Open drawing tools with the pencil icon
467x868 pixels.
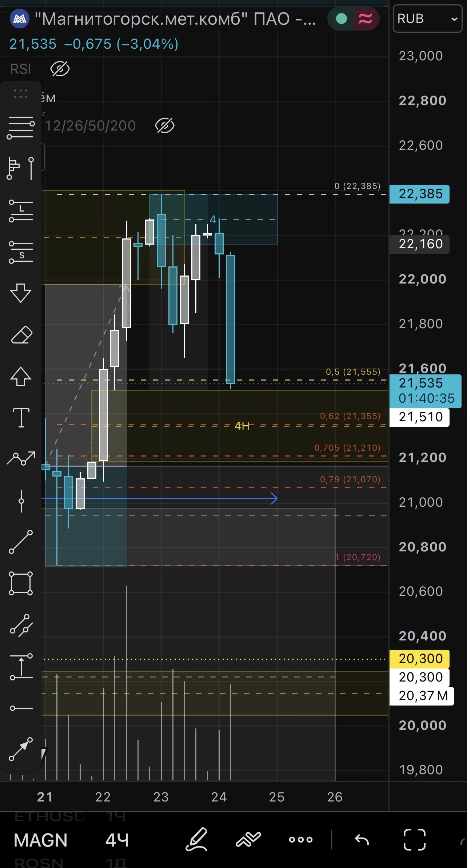coord(197,840)
